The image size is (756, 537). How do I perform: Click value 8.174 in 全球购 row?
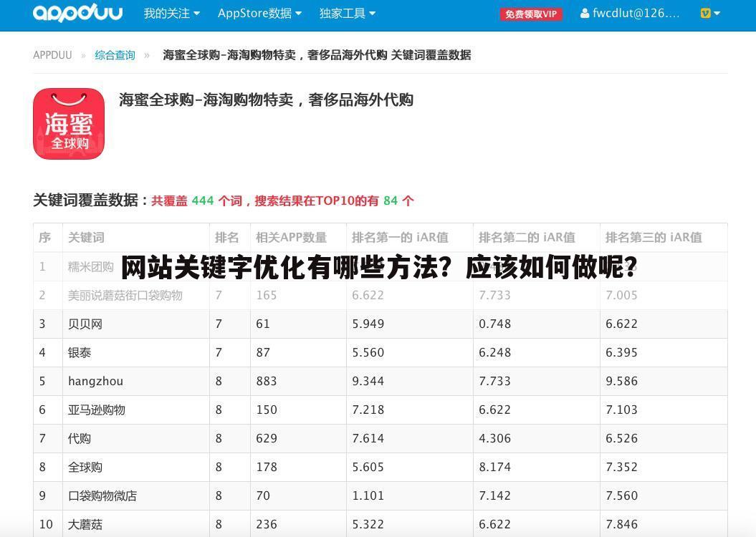[x=494, y=467]
